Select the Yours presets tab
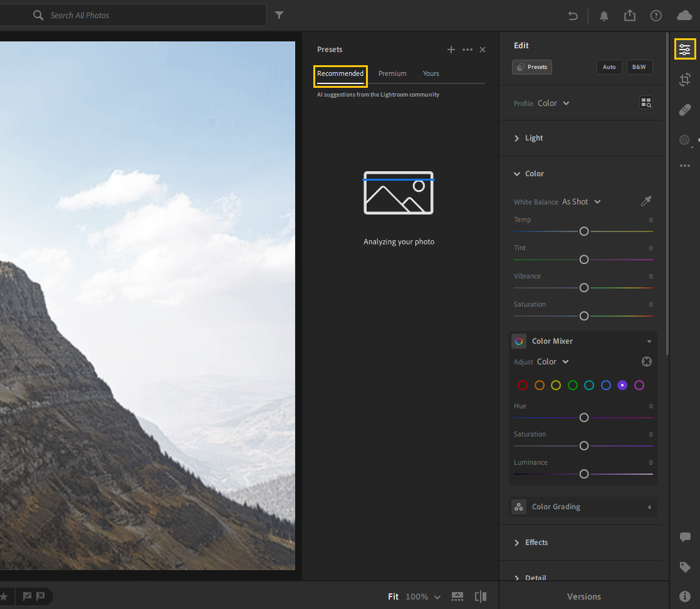 tap(431, 73)
